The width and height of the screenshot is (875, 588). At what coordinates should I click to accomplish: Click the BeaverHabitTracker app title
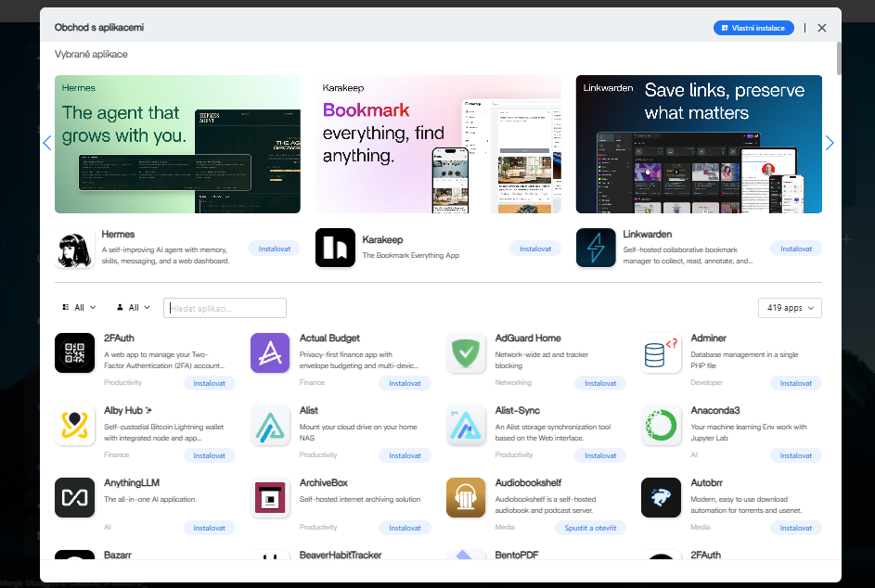point(341,556)
